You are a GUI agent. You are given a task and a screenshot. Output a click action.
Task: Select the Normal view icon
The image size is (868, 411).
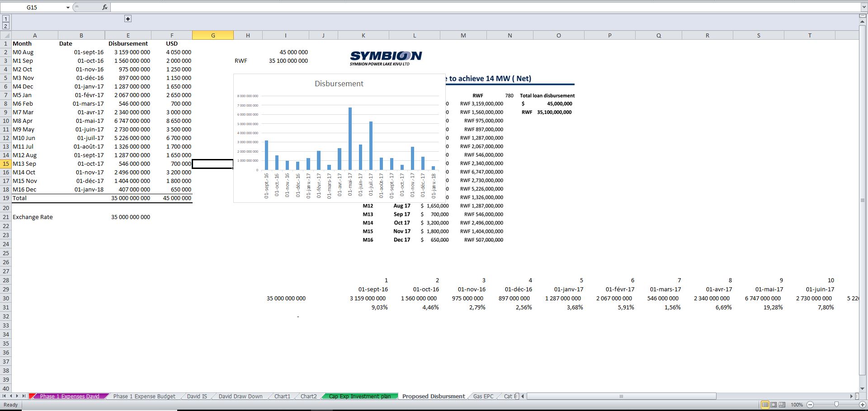pyautogui.click(x=765, y=405)
